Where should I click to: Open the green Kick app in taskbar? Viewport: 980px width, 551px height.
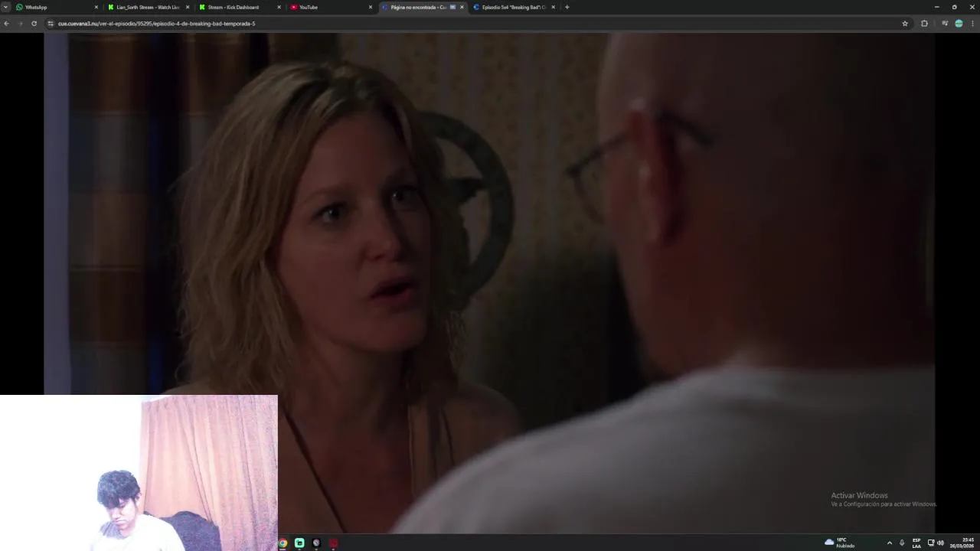pyautogui.click(x=299, y=543)
